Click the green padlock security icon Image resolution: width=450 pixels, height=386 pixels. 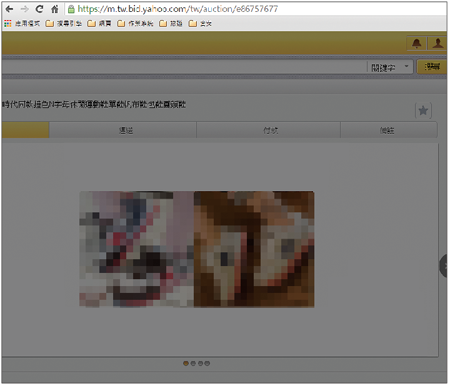click(71, 9)
